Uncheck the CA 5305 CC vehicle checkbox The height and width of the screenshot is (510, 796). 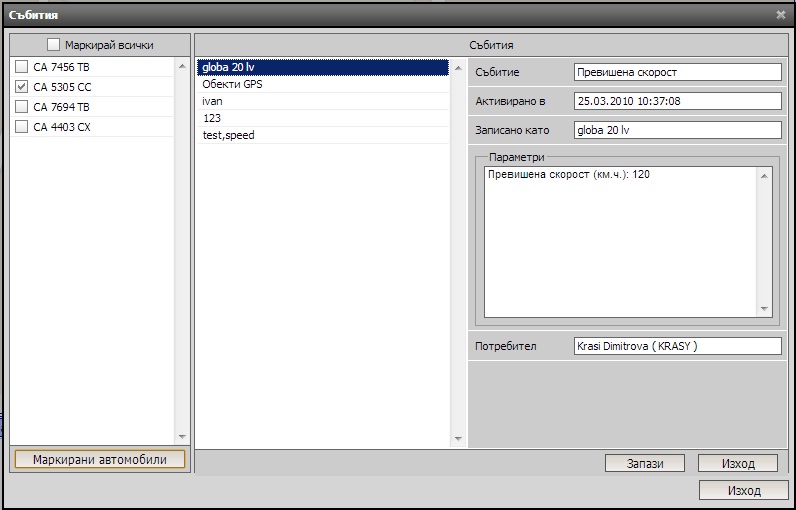point(21,87)
